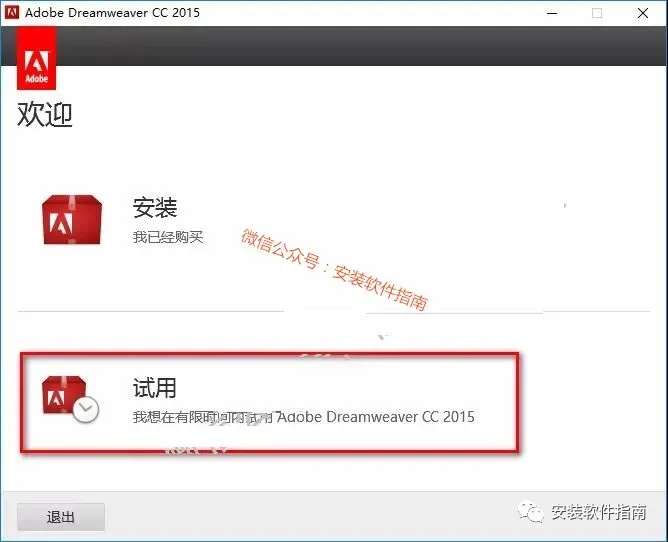Minimize the Dreamweaver installer window
The height and width of the screenshot is (542, 668).
pyautogui.click(x=552, y=13)
